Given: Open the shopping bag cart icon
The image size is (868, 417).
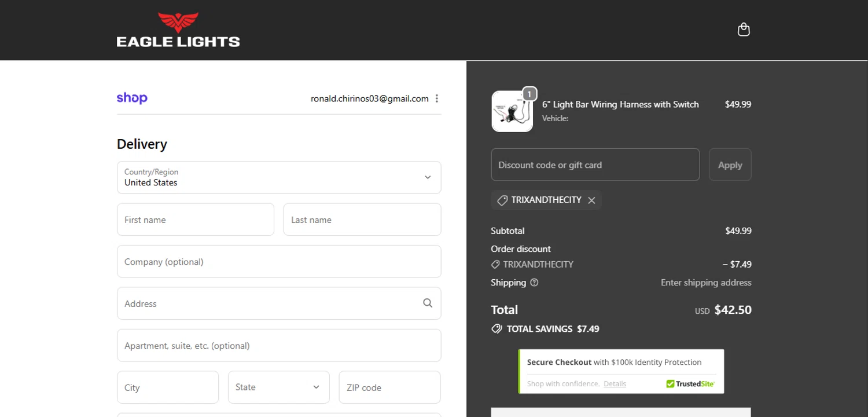Looking at the screenshot, I should (x=744, y=30).
